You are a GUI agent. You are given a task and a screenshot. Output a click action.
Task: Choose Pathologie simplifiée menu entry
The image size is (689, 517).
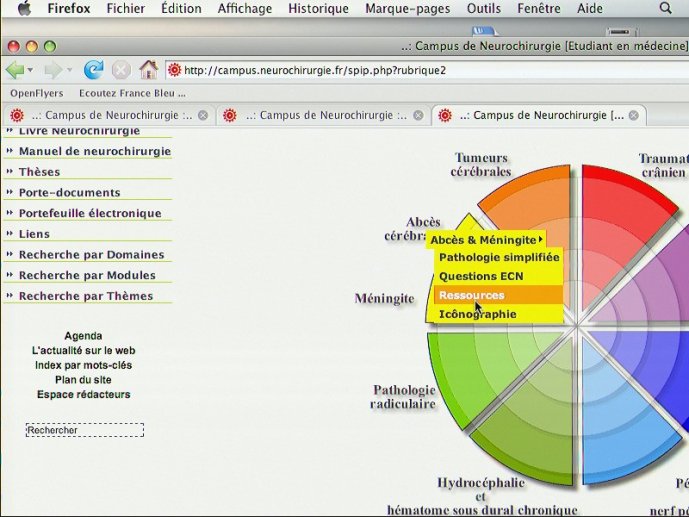click(x=499, y=257)
